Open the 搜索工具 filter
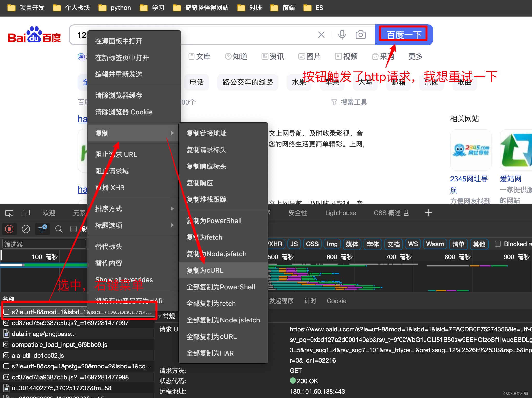Image resolution: width=532 pixels, height=398 pixels. click(349, 102)
